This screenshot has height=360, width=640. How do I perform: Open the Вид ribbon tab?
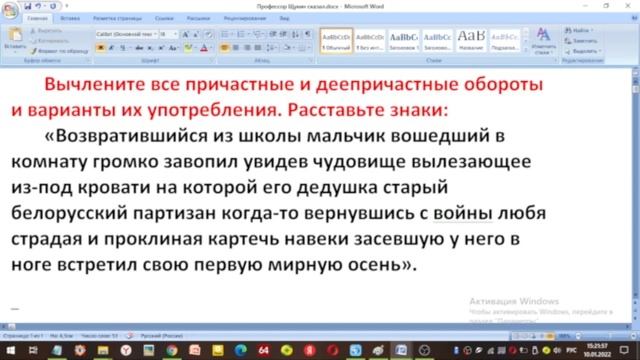284,18
